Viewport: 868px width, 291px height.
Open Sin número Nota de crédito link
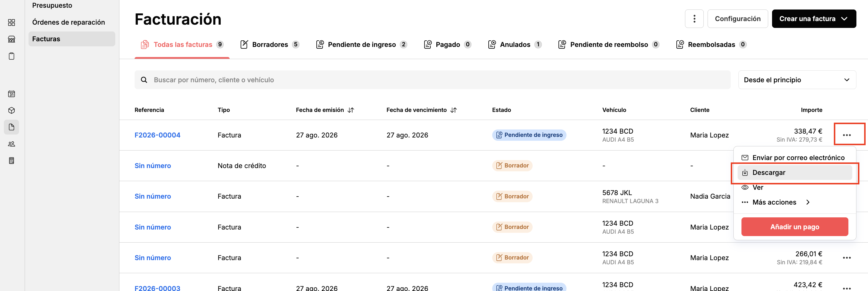[153, 166]
